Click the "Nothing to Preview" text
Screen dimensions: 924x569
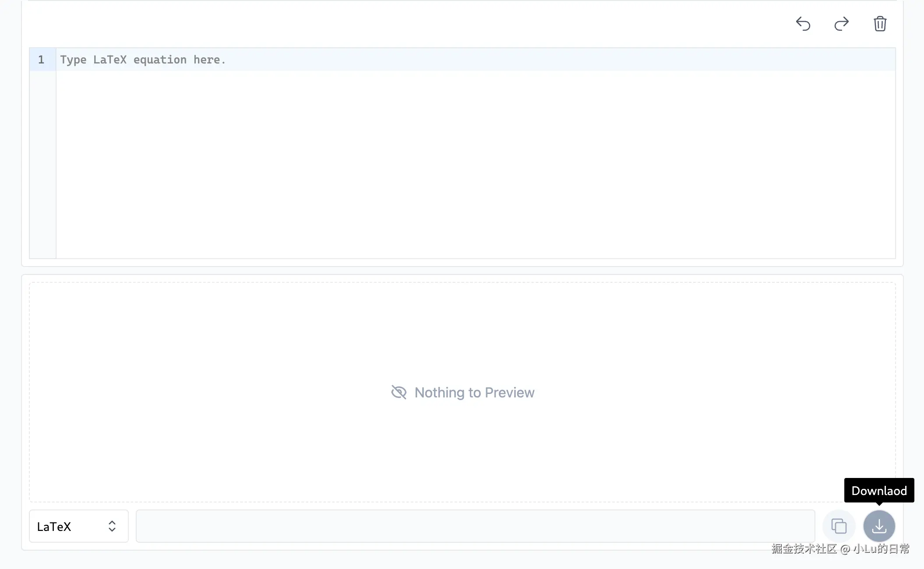point(474,392)
